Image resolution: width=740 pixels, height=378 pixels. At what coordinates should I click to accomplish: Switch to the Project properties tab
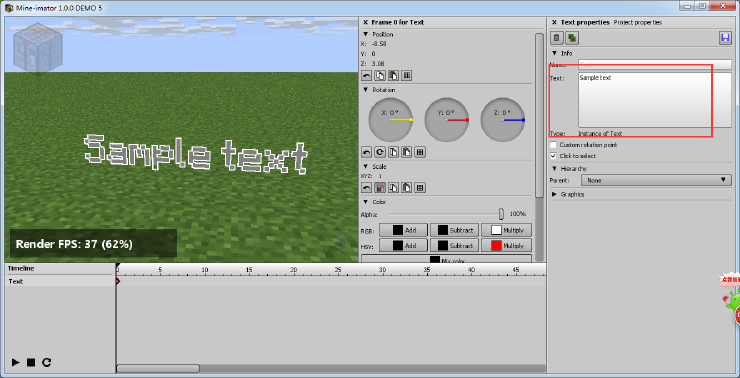(x=638, y=22)
